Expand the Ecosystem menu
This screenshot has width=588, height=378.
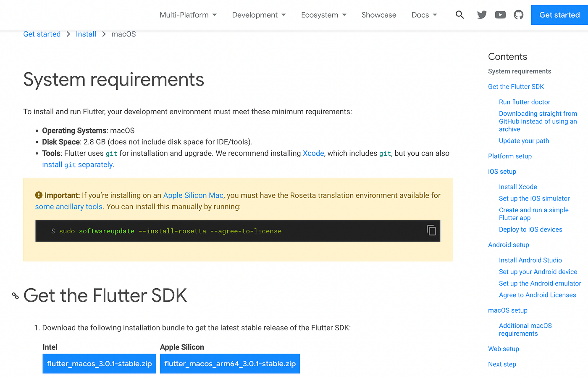[324, 15]
